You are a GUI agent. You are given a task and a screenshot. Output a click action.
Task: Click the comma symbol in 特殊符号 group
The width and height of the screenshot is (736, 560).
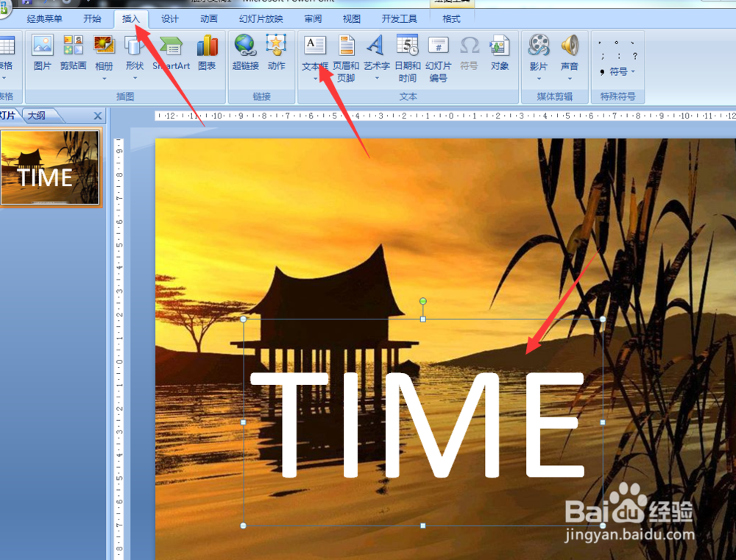[599, 43]
